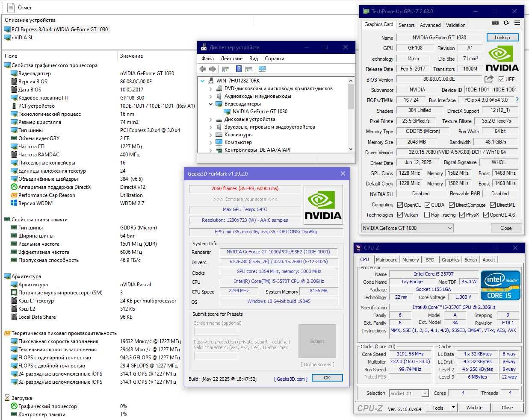The image size is (529, 420).
Task: Expand Аудиовходы и аудиовыходы category
Action: pyautogui.click(x=210, y=96)
